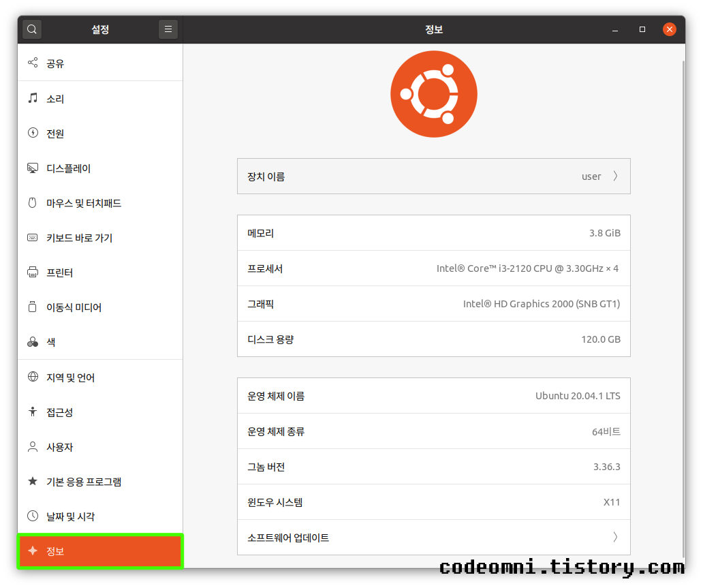Screen dimensions: 703x588
Task: Click the color circles icon for 색
Action: [33, 342]
